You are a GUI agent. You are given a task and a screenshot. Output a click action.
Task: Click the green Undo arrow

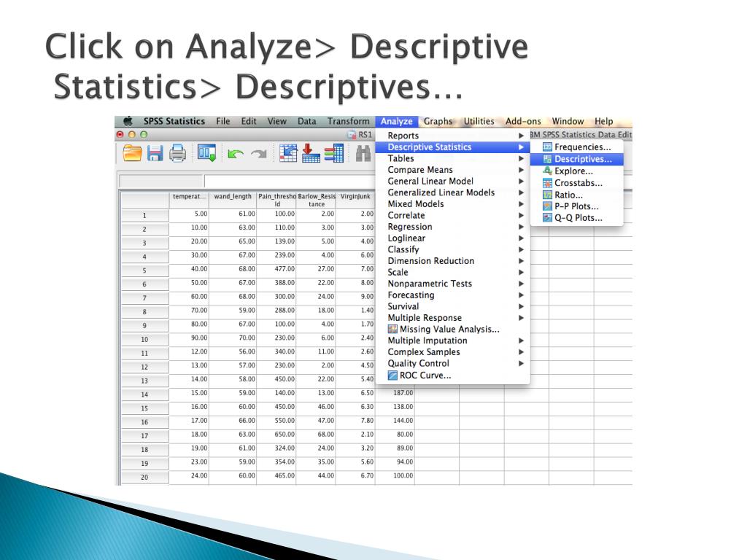point(236,154)
